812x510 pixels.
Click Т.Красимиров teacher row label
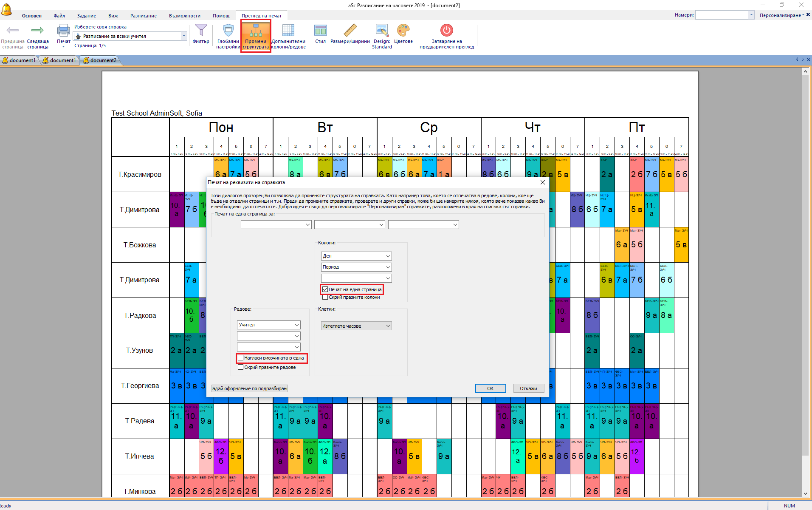140,174
